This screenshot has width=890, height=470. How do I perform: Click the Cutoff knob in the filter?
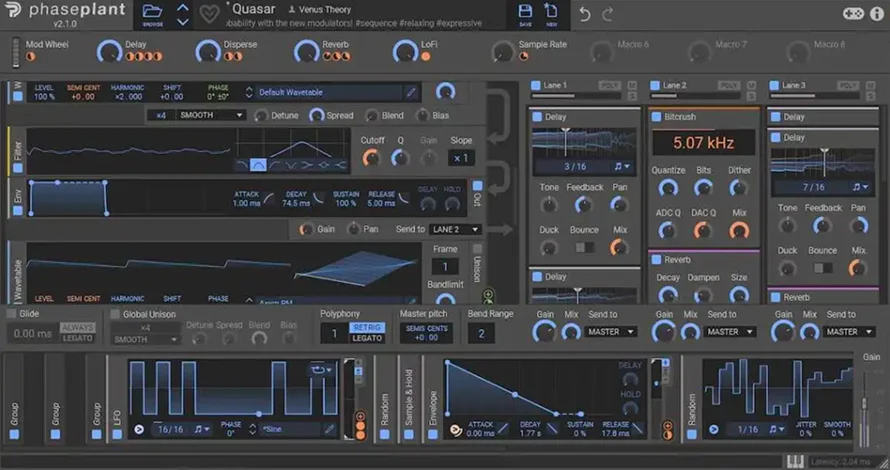[x=371, y=158]
